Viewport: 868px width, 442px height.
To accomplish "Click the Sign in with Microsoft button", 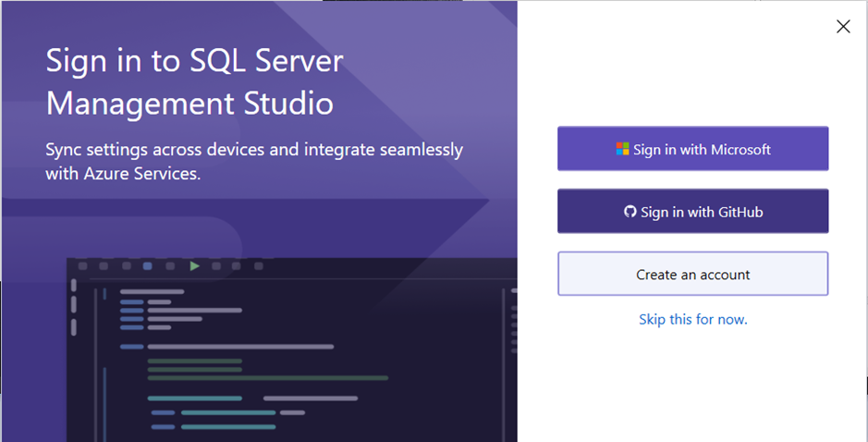I will (x=692, y=149).
